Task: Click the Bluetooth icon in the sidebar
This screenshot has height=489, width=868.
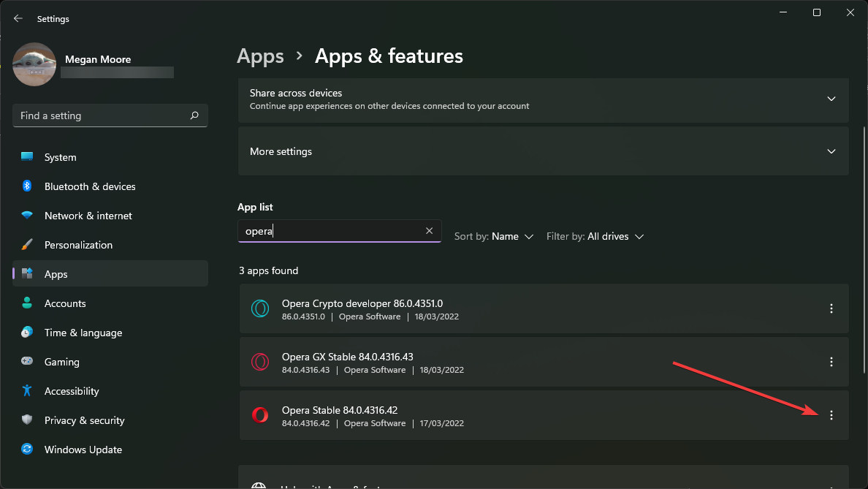Action: pyautogui.click(x=26, y=186)
